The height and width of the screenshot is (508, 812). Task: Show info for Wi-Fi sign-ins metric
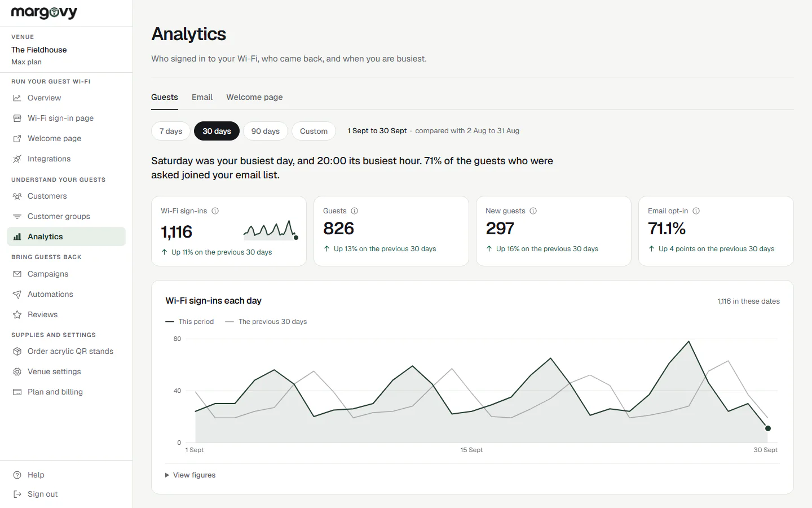click(215, 211)
